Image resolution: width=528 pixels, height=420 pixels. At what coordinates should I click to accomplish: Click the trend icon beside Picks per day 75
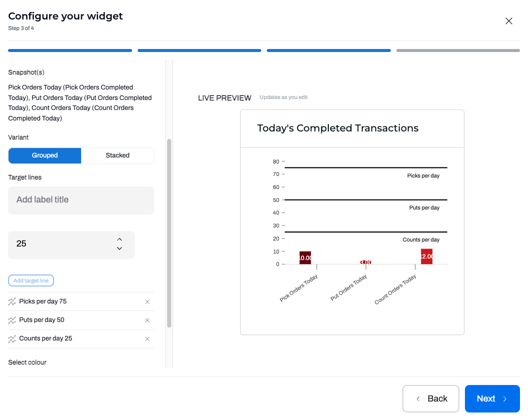click(x=12, y=301)
